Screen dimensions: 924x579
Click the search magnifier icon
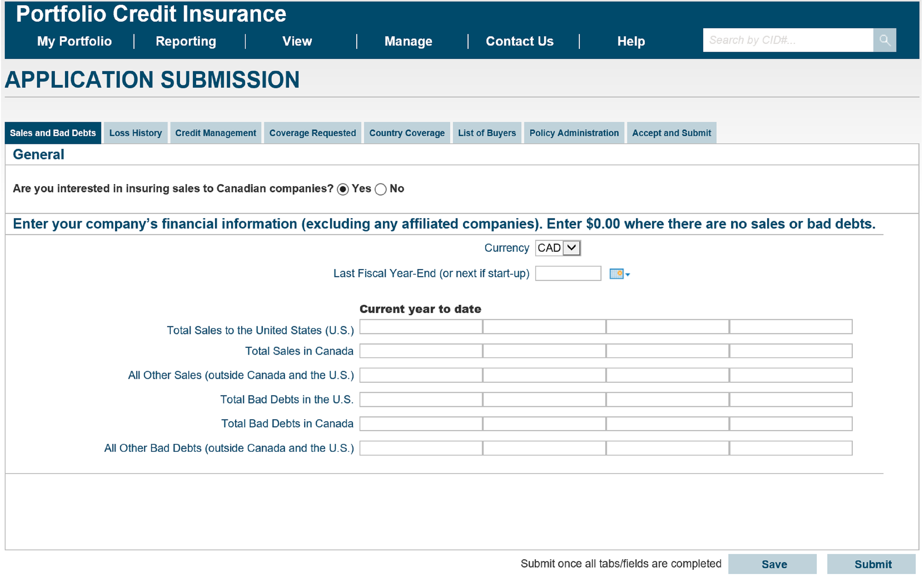coord(884,40)
